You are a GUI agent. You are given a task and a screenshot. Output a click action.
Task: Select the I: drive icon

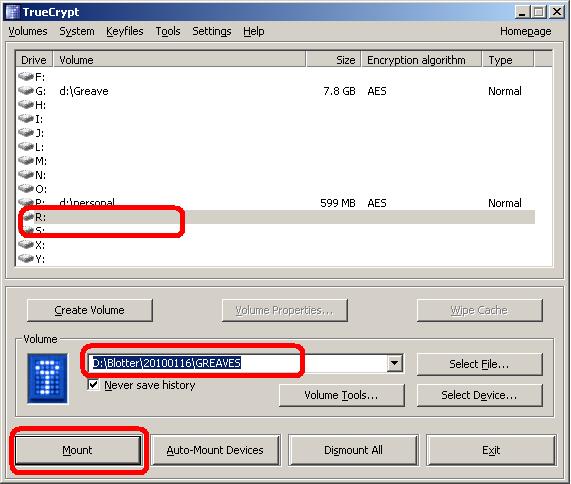click(x=26, y=118)
